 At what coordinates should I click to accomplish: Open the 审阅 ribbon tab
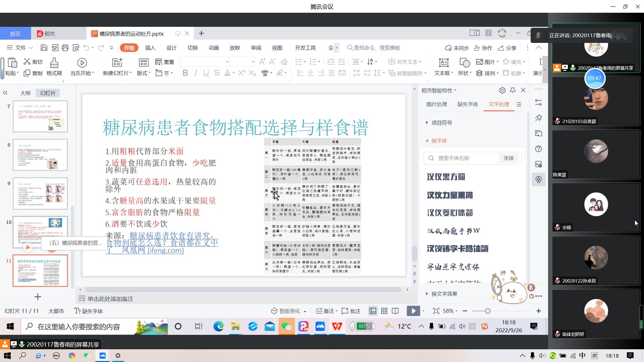tap(256, 48)
